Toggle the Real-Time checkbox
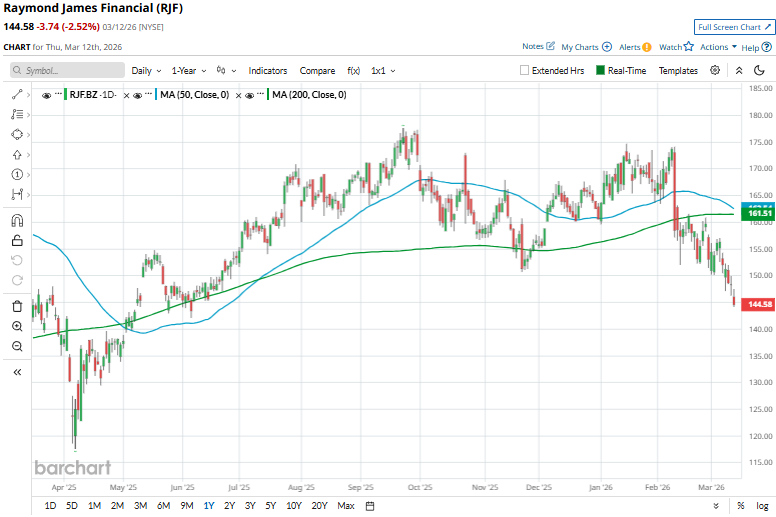 coord(600,71)
